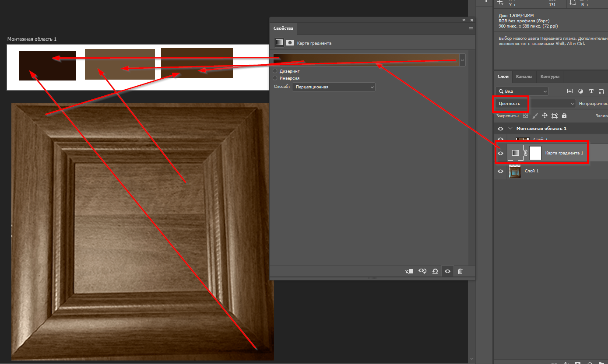Filter layers by pixel layers
Viewport: 608px width, 364px height.
click(570, 91)
